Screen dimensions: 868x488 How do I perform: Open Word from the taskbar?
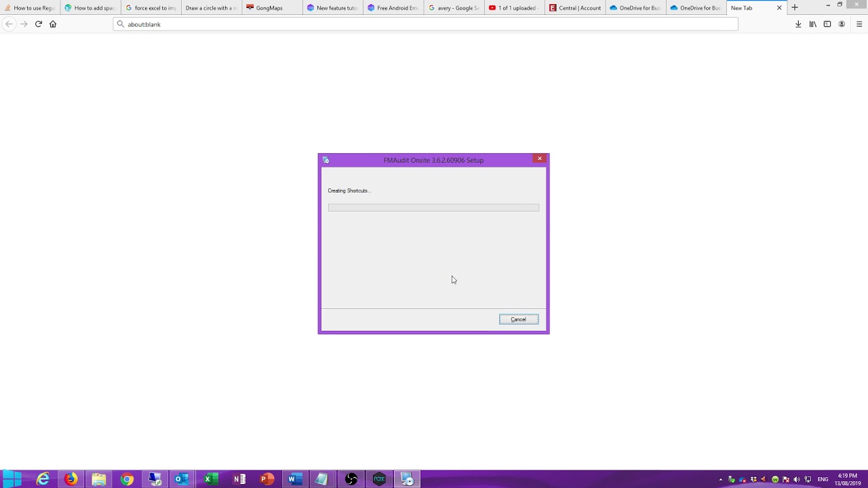pos(294,479)
